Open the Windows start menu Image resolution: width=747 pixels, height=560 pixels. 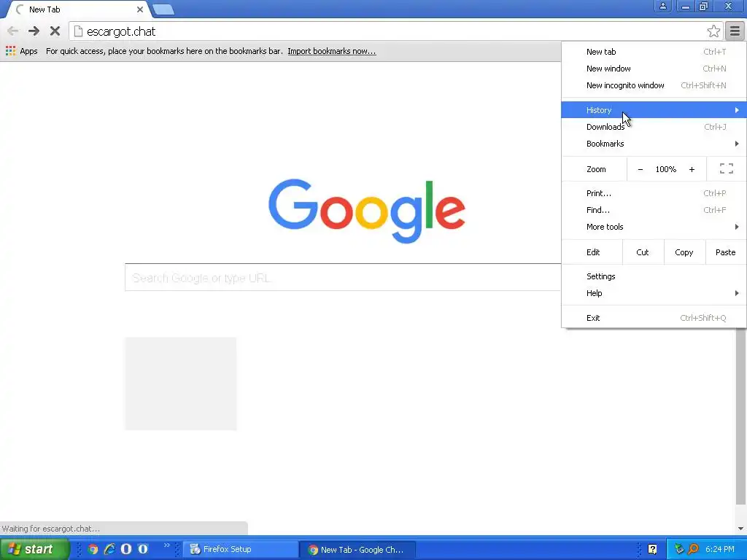tap(34, 549)
